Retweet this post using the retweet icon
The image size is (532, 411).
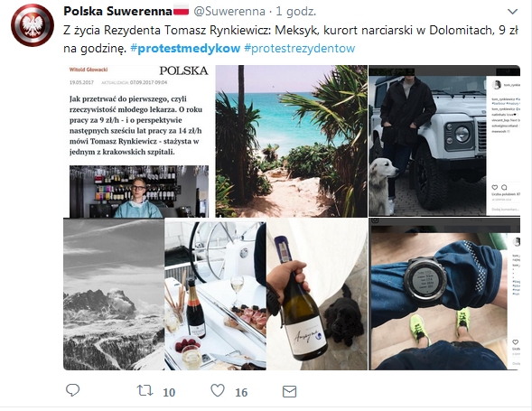pyautogui.click(x=145, y=390)
